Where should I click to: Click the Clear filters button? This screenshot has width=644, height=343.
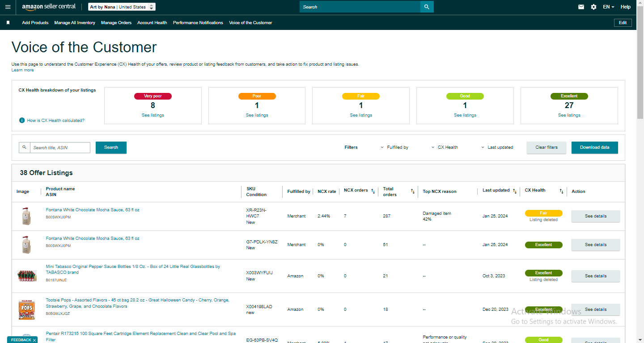coord(547,147)
